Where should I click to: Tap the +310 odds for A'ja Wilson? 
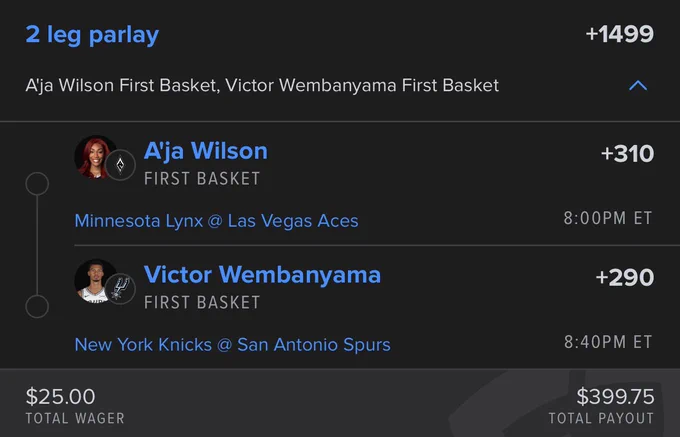pyautogui.click(x=627, y=154)
